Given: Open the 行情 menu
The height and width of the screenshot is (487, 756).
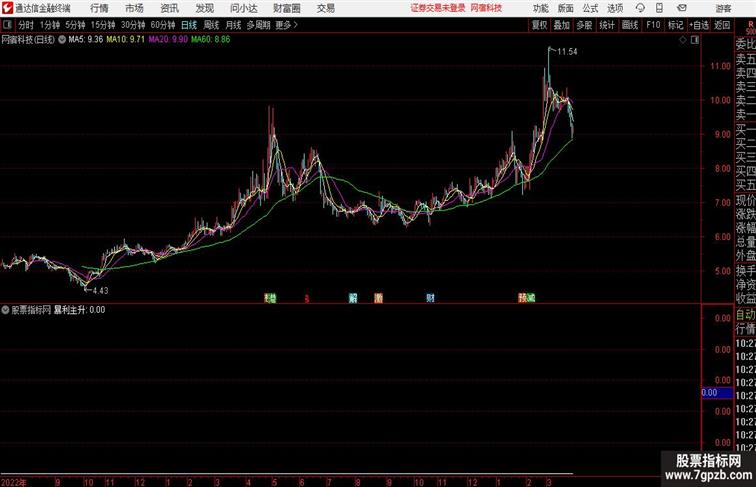Looking at the screenshot, I should coord(99,8).
